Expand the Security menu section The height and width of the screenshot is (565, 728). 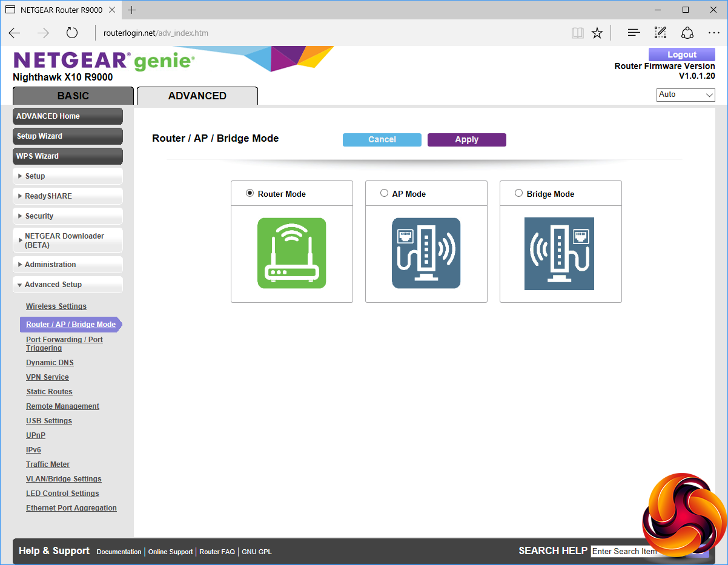point(68,216)
